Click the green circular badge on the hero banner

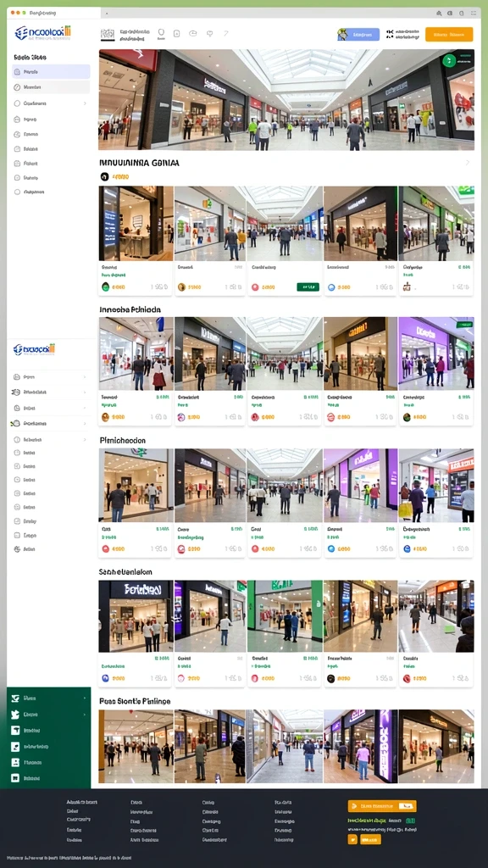click(449, 60)
